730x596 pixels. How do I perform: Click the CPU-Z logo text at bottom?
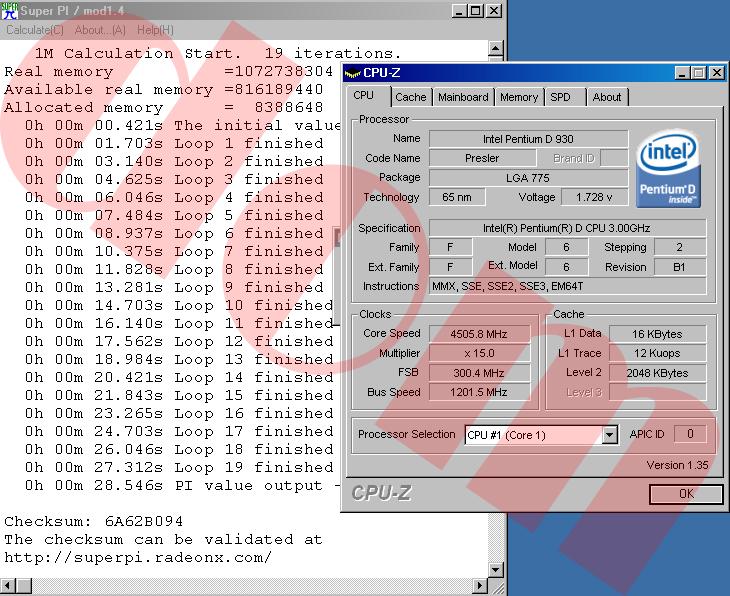(382, 494)
